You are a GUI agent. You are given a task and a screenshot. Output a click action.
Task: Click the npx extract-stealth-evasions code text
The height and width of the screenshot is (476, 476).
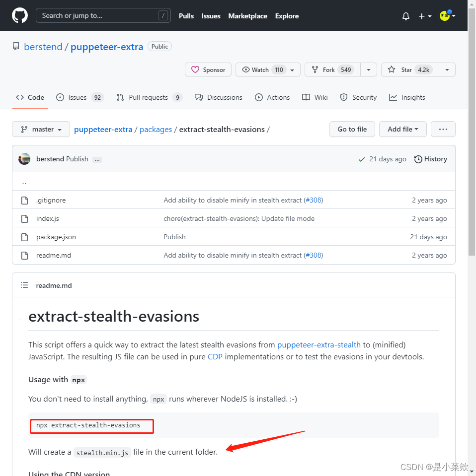pyautogui.click(x=88, y=425)
